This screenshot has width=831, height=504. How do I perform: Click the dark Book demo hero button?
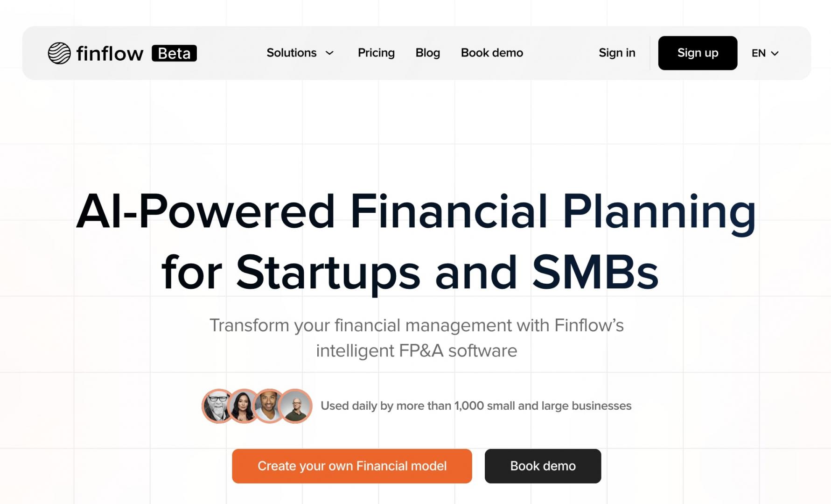click(x=543, y=466)
